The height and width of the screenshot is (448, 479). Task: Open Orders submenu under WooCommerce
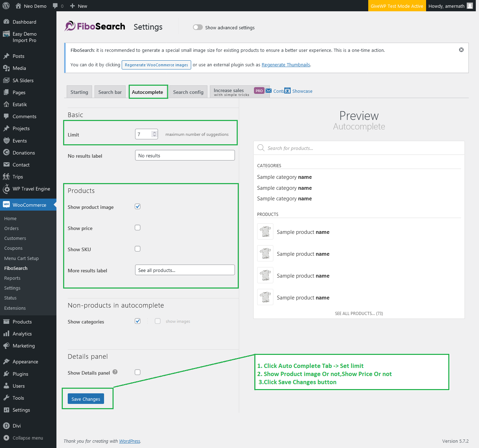click(x=12, y=228)
